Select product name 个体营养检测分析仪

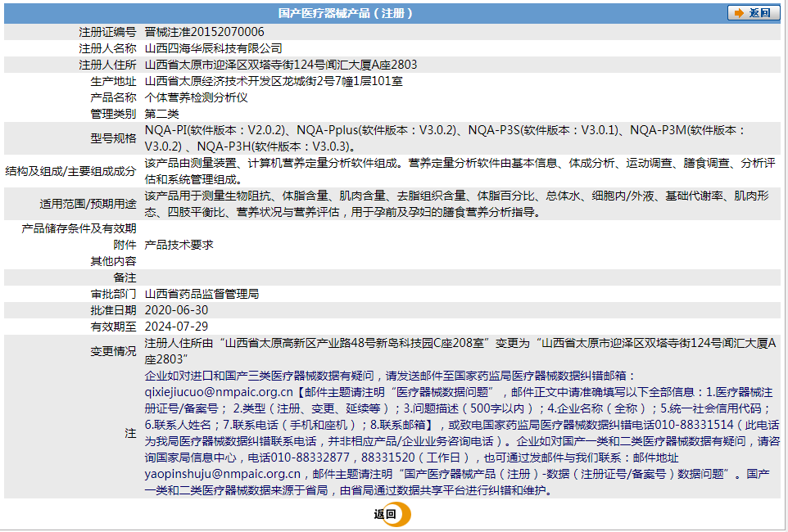point(196,97)
